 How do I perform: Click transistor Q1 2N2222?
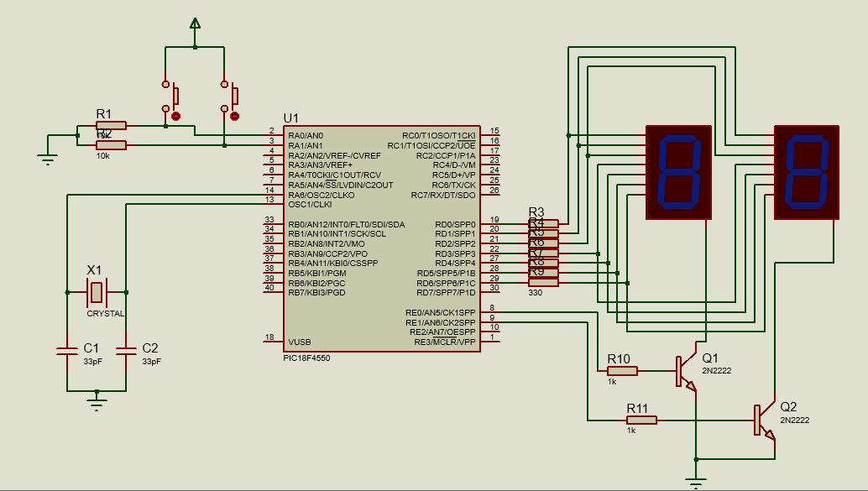click(684, 370)
